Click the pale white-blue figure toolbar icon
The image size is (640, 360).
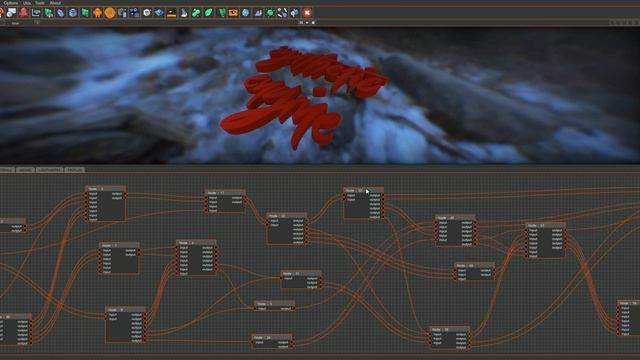(x=184, y=13)
